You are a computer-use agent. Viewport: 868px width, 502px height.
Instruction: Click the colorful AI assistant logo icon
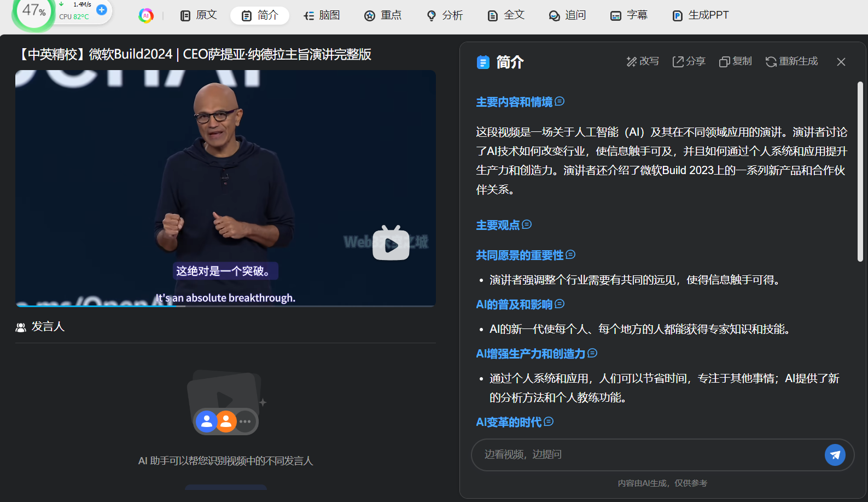146,15
